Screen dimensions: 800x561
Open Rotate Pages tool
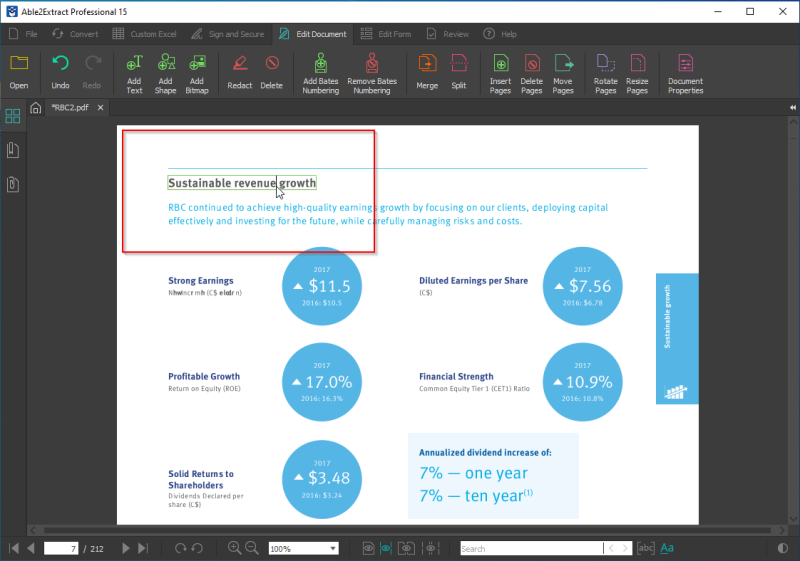coord(606,74)
